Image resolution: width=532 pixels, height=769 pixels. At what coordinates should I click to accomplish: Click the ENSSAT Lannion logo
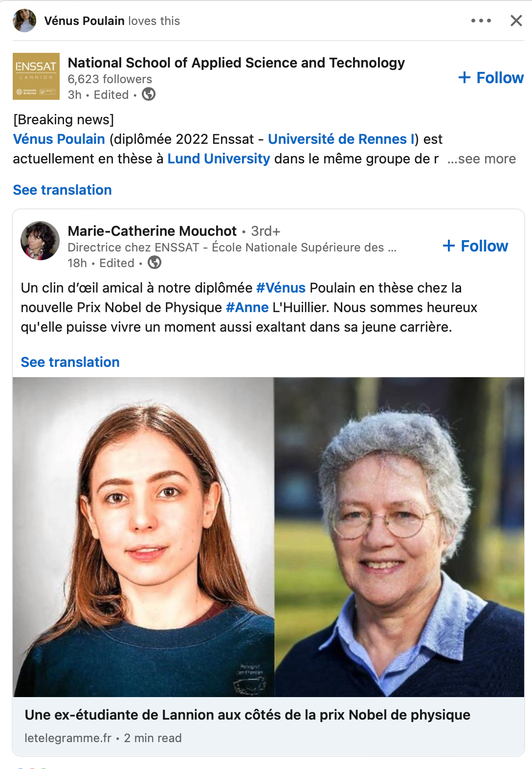(x=36, y=76)
